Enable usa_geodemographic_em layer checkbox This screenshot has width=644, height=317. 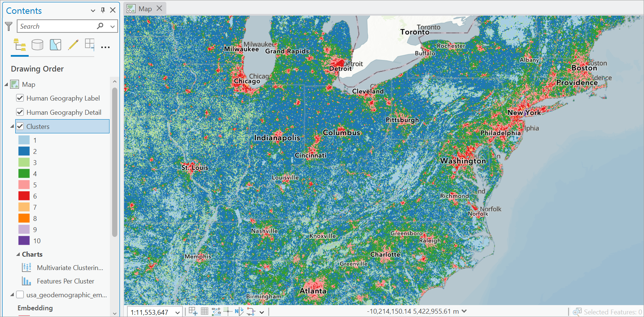20,295
